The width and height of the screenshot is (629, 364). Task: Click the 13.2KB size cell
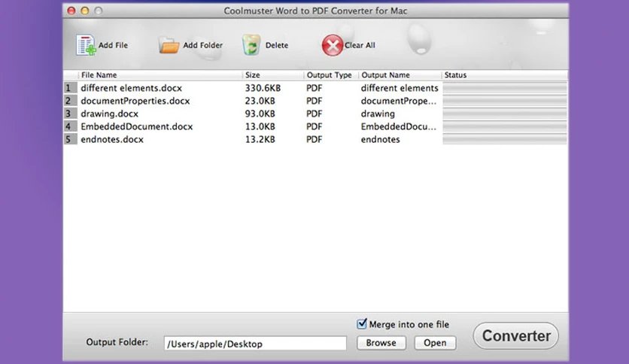[260, 139]
